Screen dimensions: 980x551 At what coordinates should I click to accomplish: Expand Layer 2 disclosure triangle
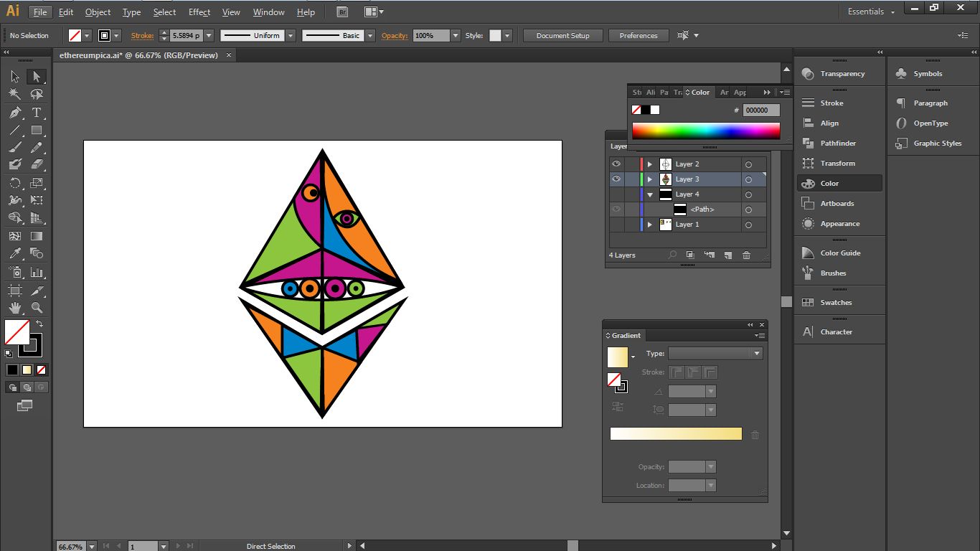point(650,164)
